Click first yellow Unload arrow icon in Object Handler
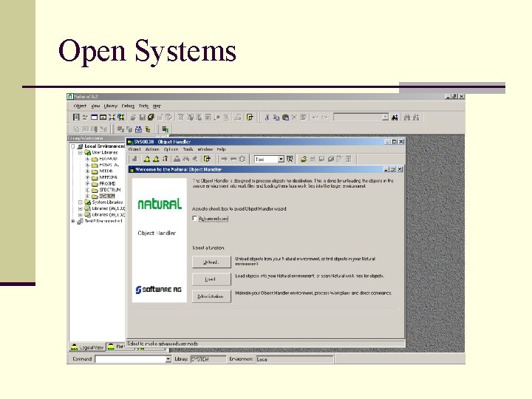The width and height of the screenshot is (532, 399). coord(147,159)
